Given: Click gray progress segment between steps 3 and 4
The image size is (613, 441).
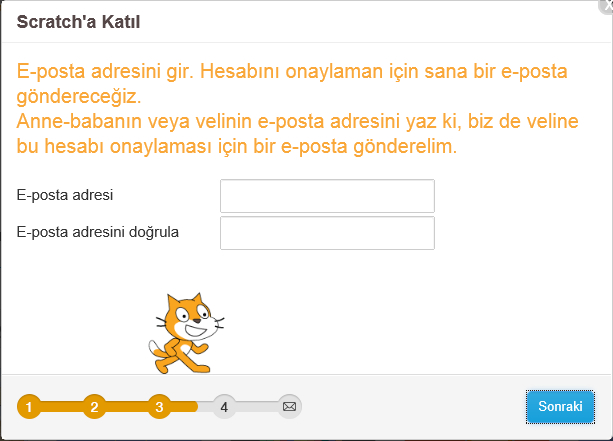Looking at the screenshot, I should [192, 407].
